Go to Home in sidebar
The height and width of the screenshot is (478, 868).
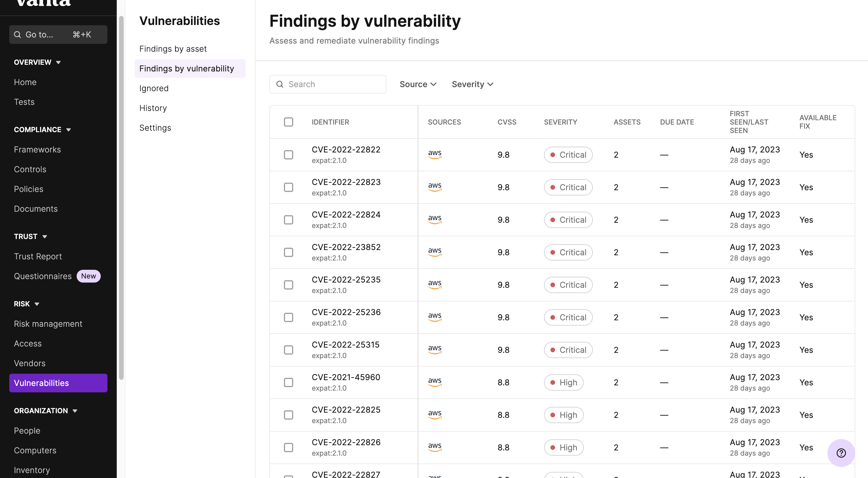pyautogui.click(x=25, y=82)
